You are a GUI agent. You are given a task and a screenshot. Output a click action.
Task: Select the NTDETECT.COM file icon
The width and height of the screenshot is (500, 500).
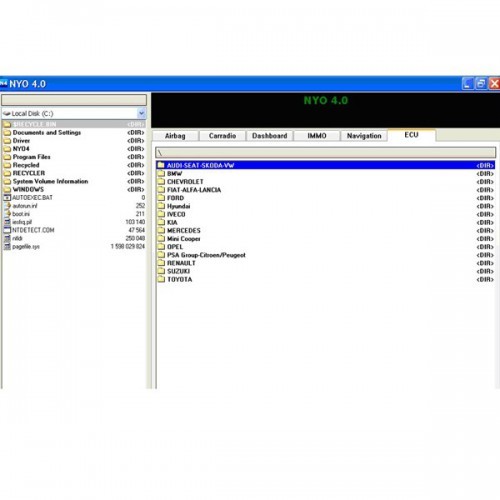tap(7, 230)
